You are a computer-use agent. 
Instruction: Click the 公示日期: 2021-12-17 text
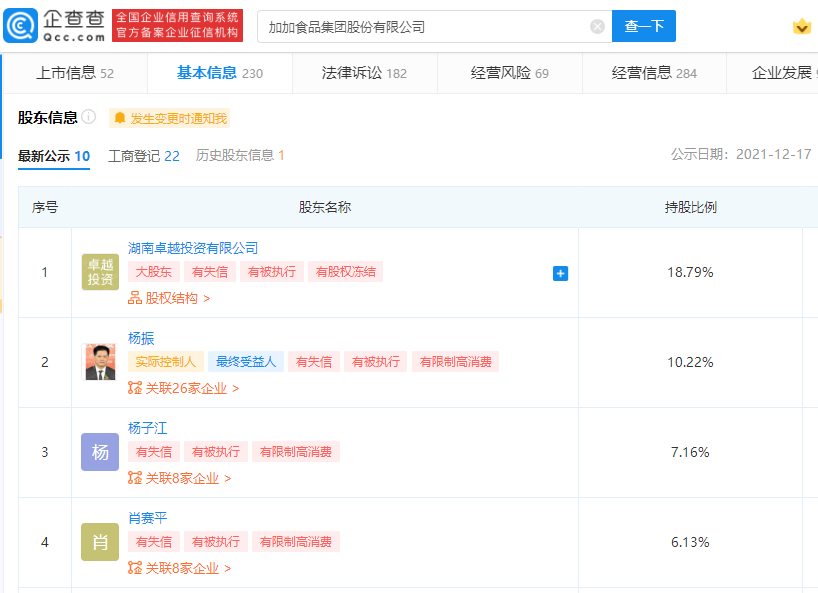741,154
